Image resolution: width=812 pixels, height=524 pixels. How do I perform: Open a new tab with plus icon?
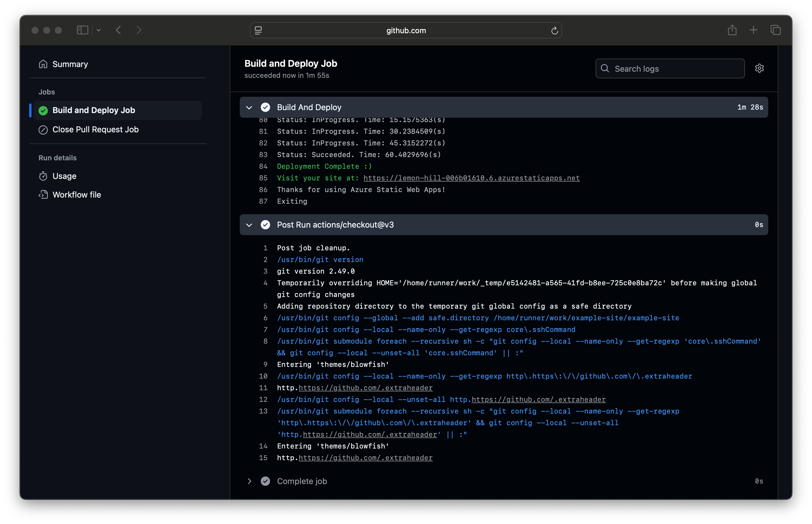pyautogui.click(x=753, y=30)
